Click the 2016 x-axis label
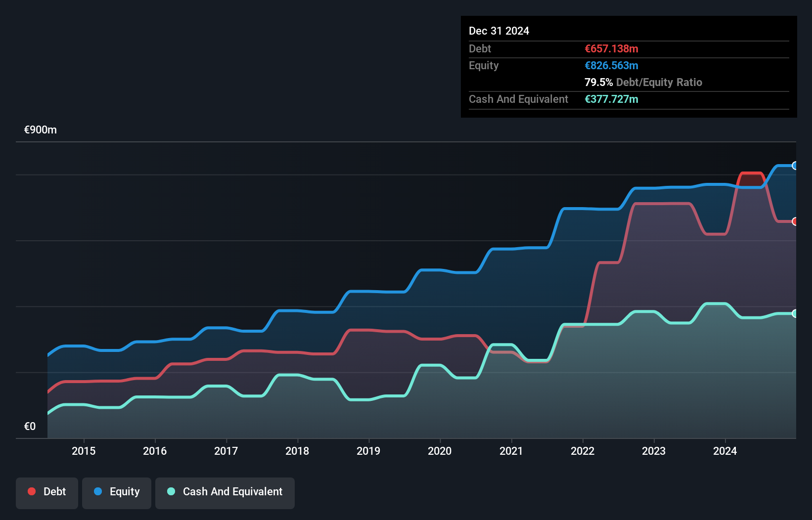The width and height of the screenshot is (812, 520). tap(155, 451)
